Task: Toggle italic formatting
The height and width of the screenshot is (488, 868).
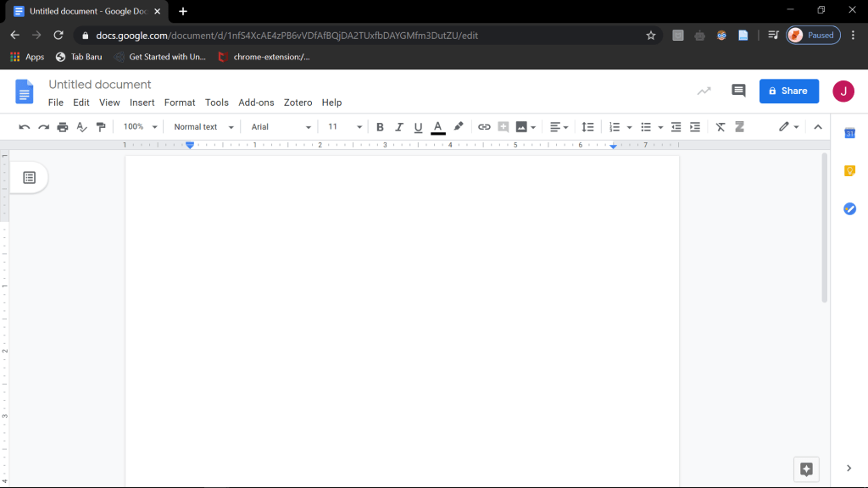Action: pos(399,127)
